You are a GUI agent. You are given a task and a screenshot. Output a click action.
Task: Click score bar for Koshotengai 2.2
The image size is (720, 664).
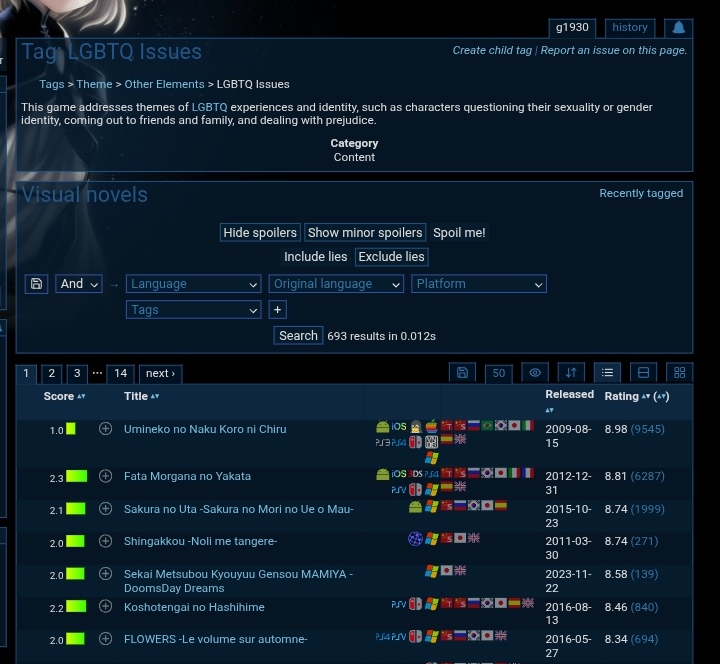(x=76, y=607)
